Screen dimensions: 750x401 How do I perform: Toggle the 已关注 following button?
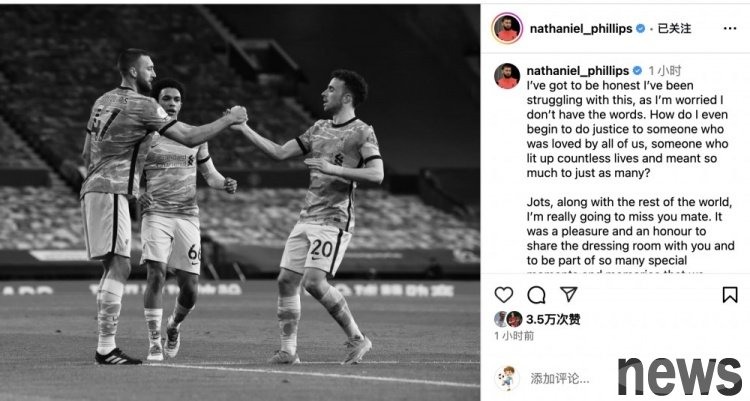(674, 29)
